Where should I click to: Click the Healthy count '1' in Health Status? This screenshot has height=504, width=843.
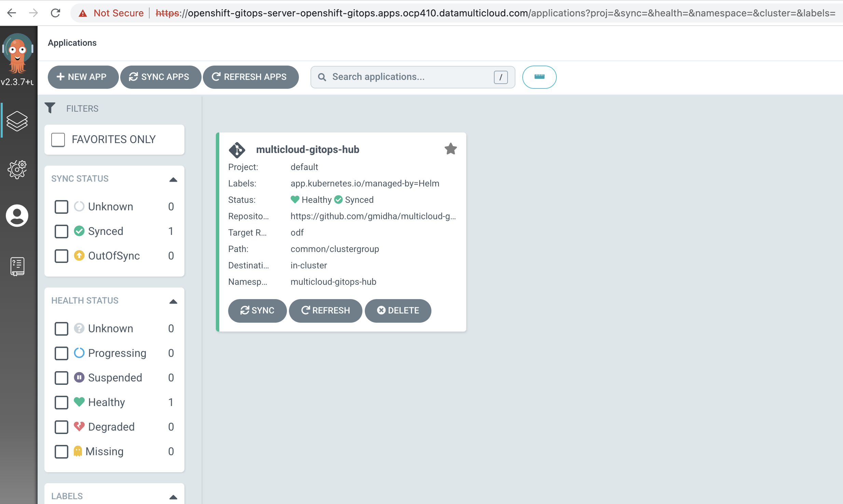click(171, 402)
